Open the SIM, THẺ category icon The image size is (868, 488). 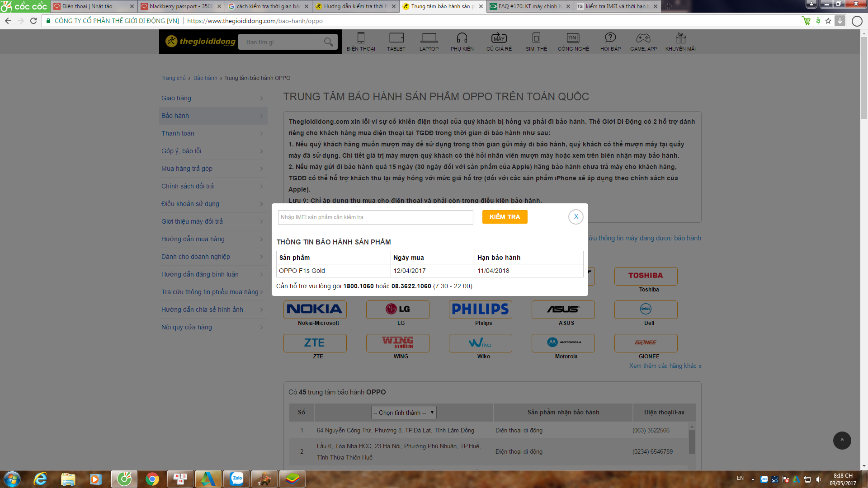pos(536,42)
